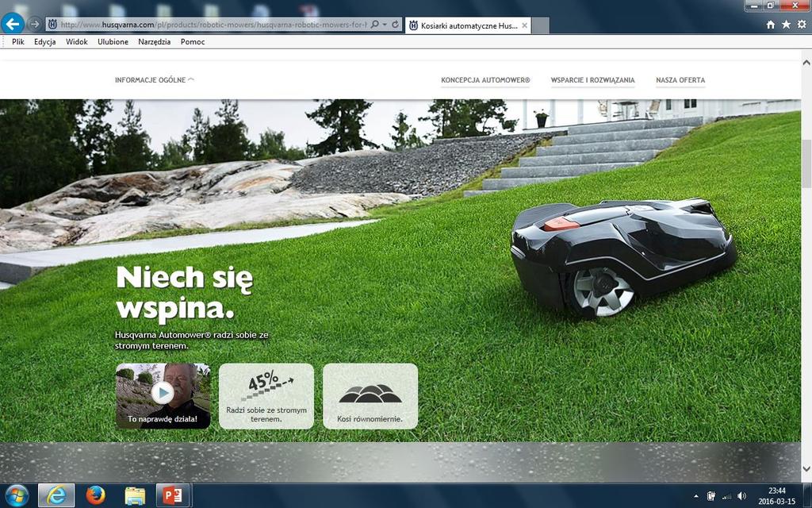Open the 'Kosi równomiernie' card
812x508 pixels.
[x=370, y=396]
